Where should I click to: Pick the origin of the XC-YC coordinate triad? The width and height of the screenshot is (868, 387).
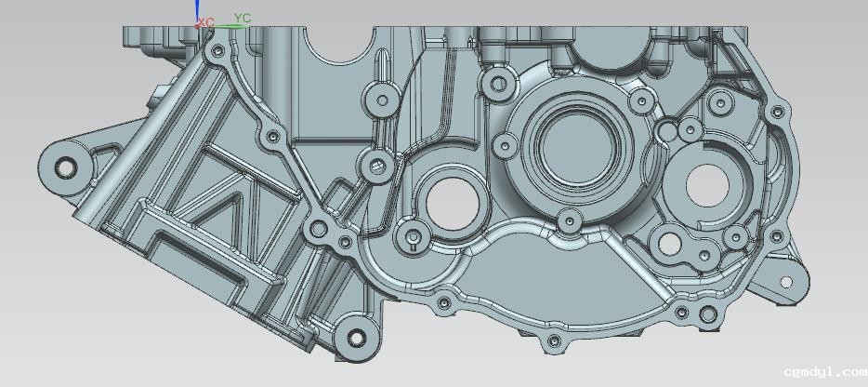[198, 25]
